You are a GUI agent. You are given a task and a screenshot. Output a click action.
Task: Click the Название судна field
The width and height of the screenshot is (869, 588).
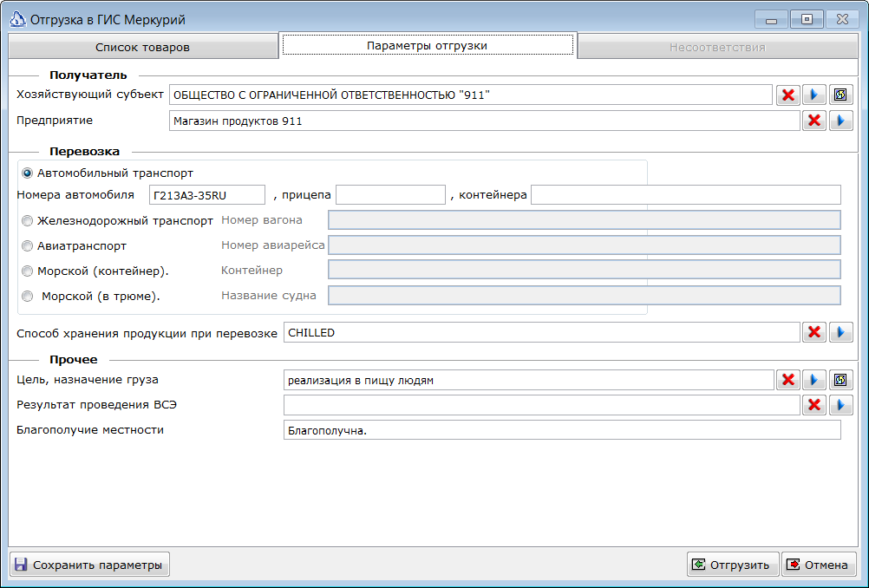585,296
